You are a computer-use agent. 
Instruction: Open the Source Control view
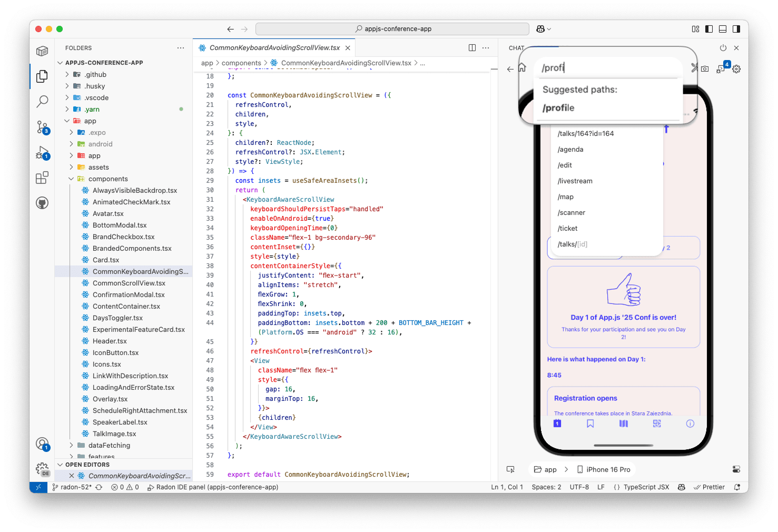click(x=42, y=127)
